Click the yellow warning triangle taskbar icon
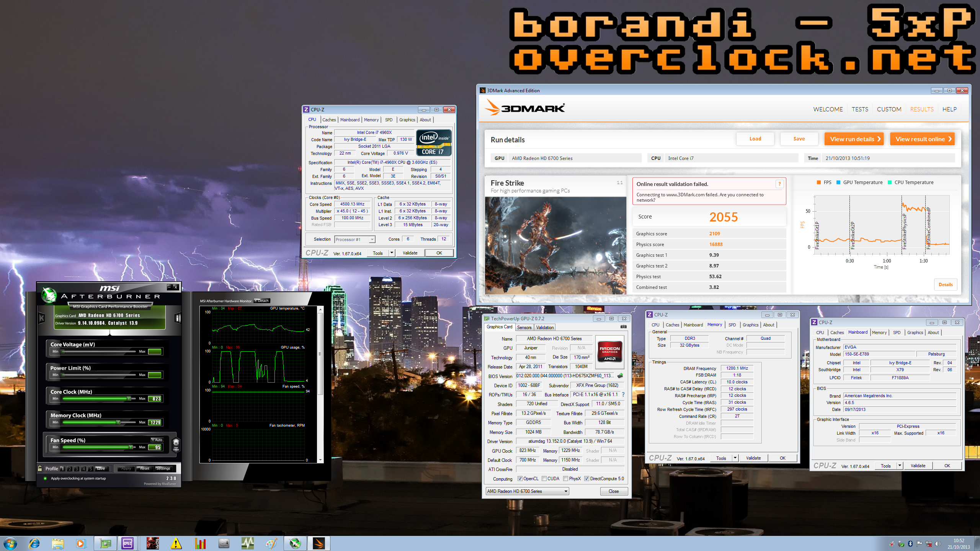This screenshot has height=551, width=980. [x=176, y=543]
